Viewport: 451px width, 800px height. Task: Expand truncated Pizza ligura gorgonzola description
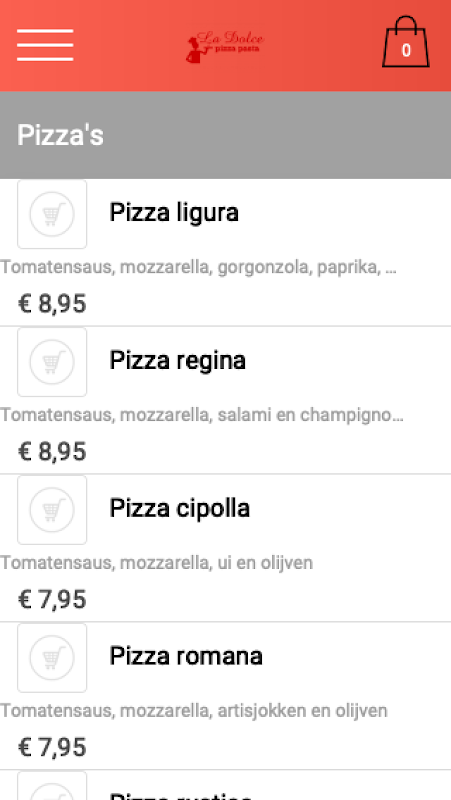pos(198,267)
